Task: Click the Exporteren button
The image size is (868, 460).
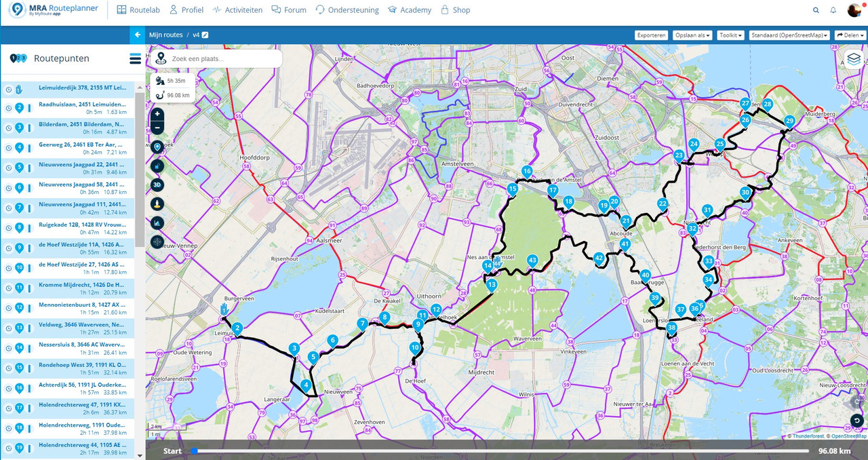Action: [652, 35]
